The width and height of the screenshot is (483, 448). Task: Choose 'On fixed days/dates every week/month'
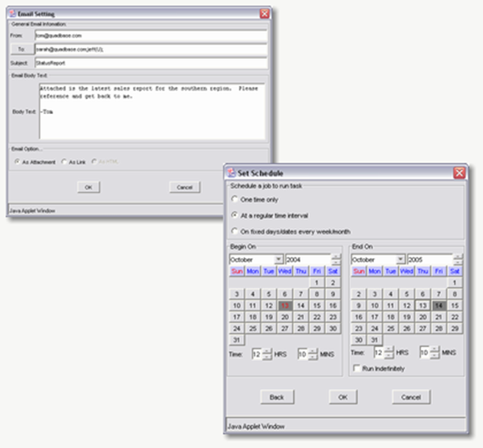(235, 232)
